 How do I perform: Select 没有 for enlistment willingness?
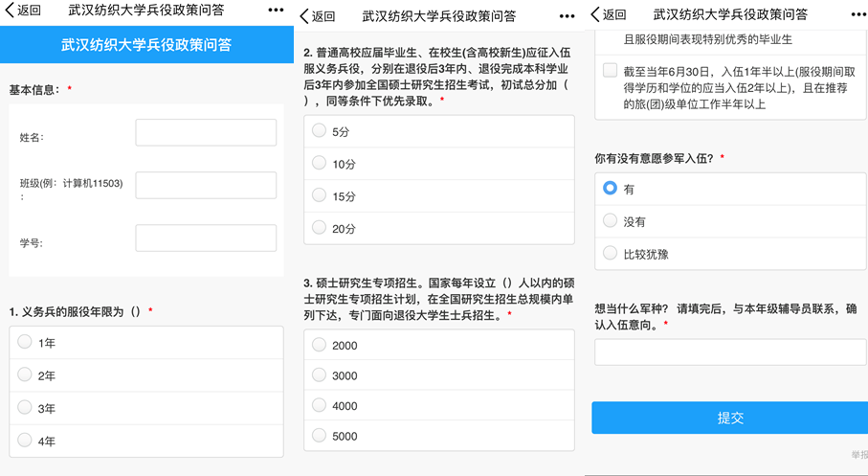tap(731, 221)
